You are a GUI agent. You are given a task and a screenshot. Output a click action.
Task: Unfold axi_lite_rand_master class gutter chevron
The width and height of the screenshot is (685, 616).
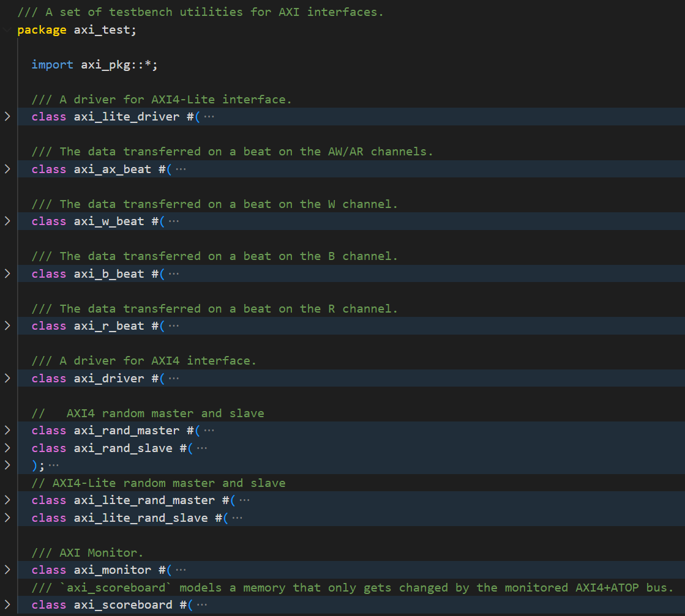(7, 500)
